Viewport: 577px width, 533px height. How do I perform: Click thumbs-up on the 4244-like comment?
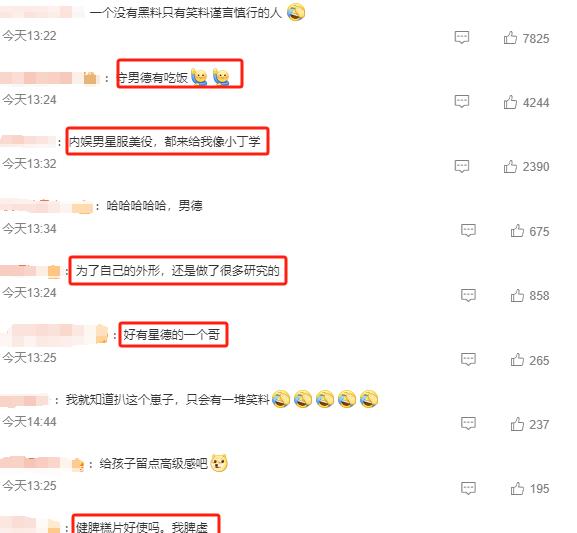tap(510, 102)
